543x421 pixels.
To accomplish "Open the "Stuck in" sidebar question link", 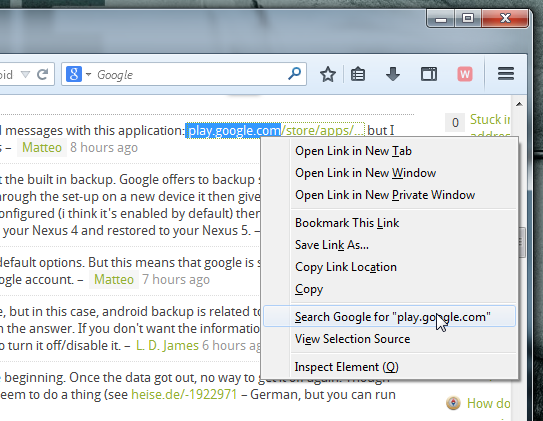I will [x=489, y=120].
